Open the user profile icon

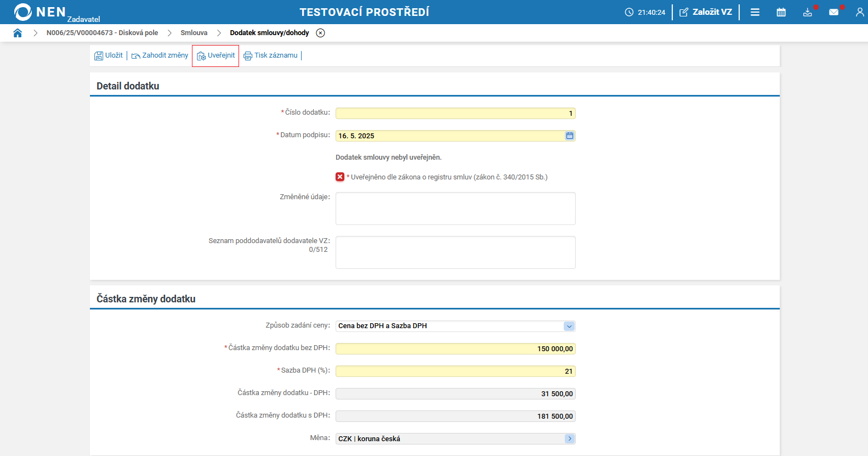tap(860, 12)
